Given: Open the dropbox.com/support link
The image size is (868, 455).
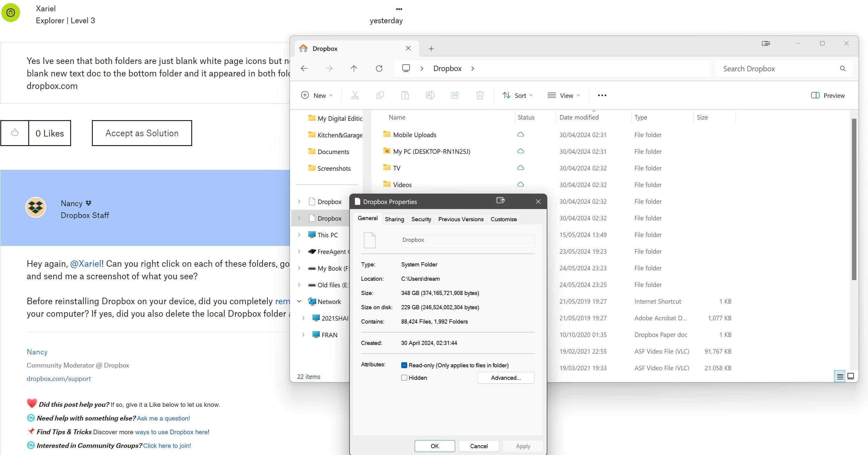Looking at the screenshot, I should point(59,379).
